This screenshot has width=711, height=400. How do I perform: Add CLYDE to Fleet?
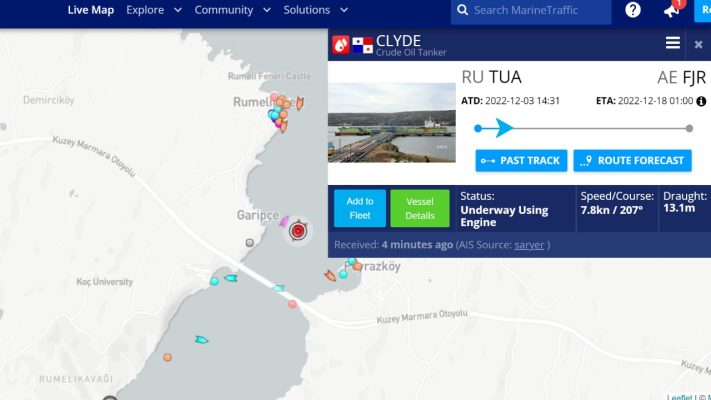click(x=360, y=208)
